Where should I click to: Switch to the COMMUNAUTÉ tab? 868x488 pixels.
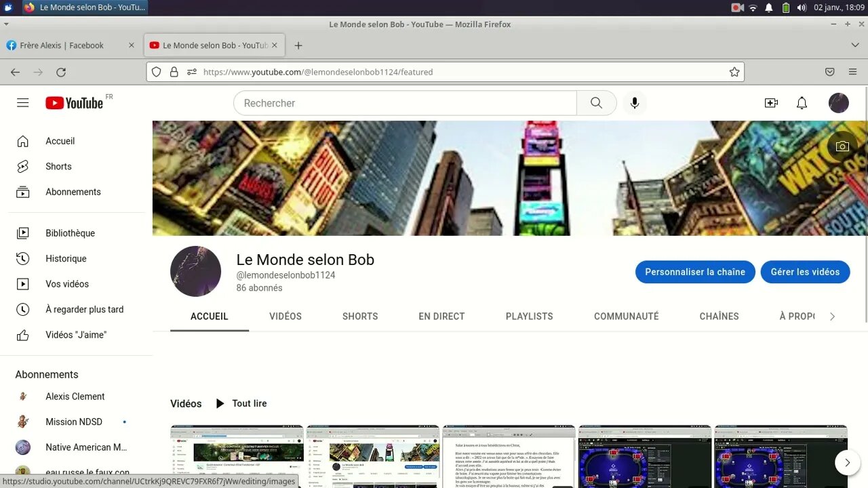pos(627,317)
